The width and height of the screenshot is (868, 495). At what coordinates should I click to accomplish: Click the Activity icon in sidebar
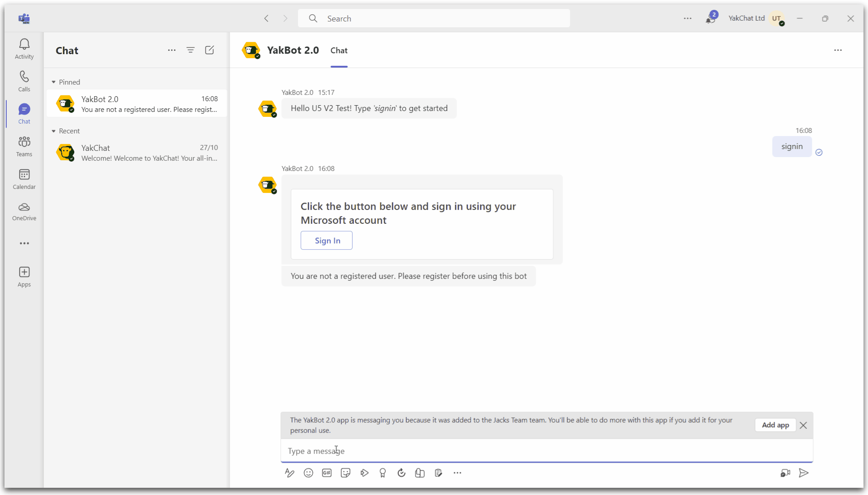(x=25, y=49)
